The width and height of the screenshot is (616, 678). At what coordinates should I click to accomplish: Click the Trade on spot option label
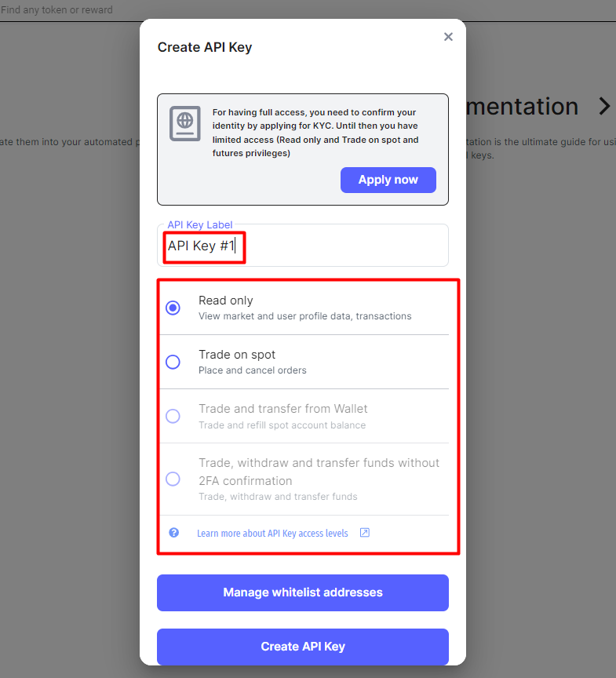pyautogui.click(x=237, y=355)
